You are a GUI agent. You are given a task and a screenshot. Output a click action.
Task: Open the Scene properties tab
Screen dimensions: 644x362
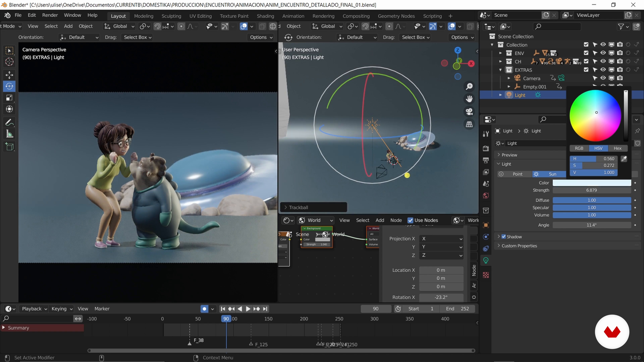[486, 184]
